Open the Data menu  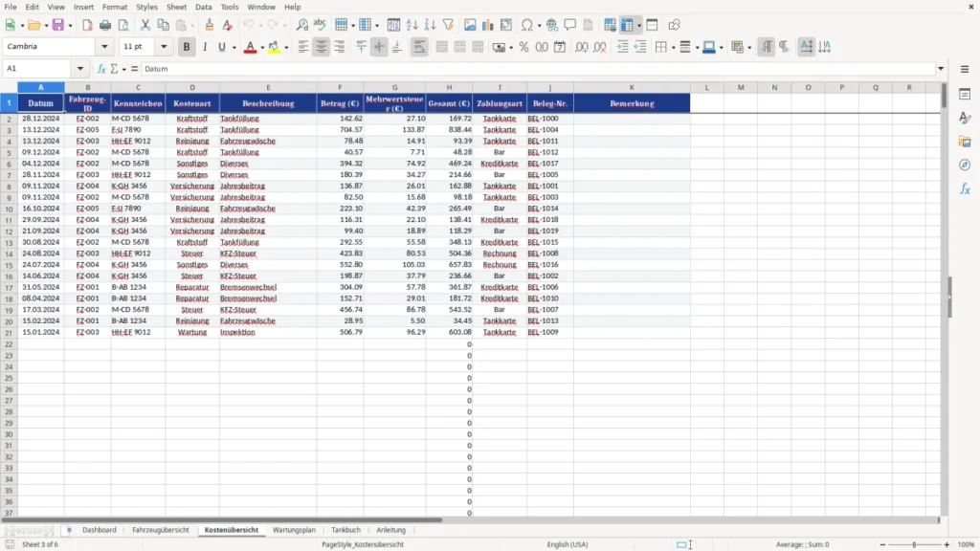[203, 7]
